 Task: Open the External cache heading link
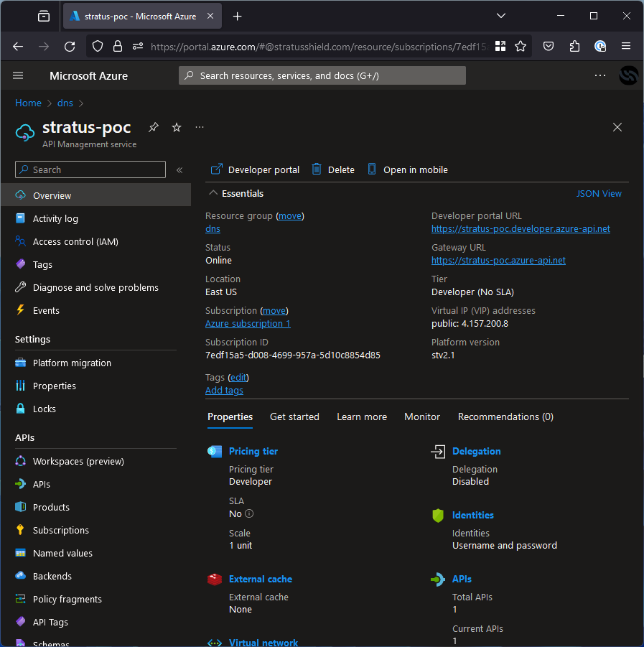point(261,579)
